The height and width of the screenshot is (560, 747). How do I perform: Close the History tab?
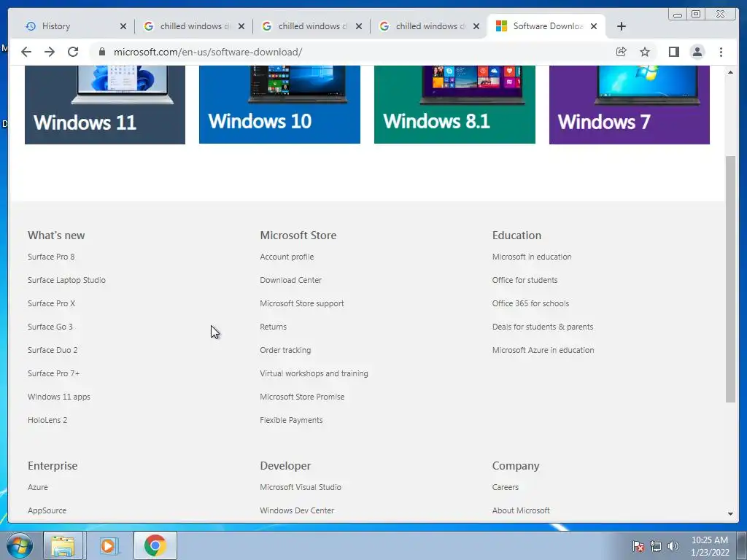[x=123, y=26]
